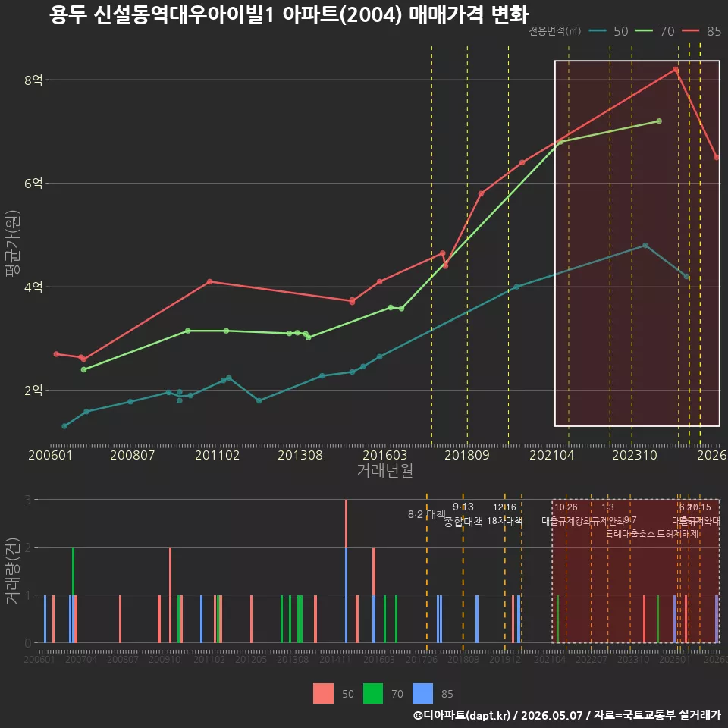Select the final 70㎡ green data point

659,121
